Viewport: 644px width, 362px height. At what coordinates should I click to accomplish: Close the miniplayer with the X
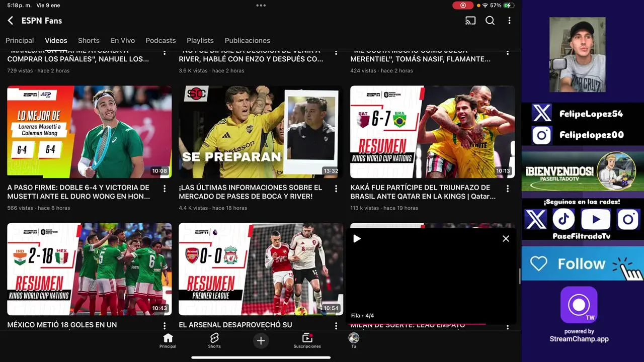506,239
